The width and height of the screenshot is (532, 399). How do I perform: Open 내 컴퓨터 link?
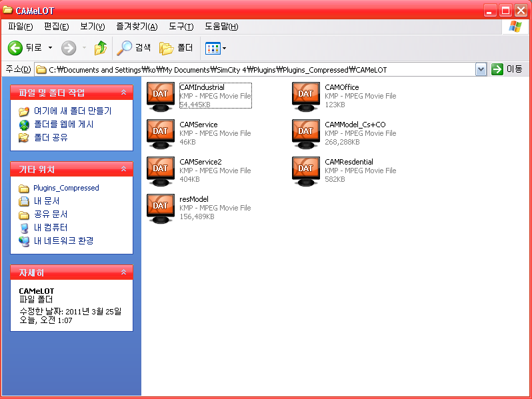[51, 227]
